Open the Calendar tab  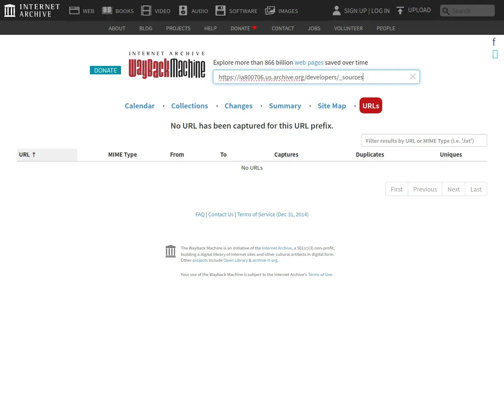point(140,106)
